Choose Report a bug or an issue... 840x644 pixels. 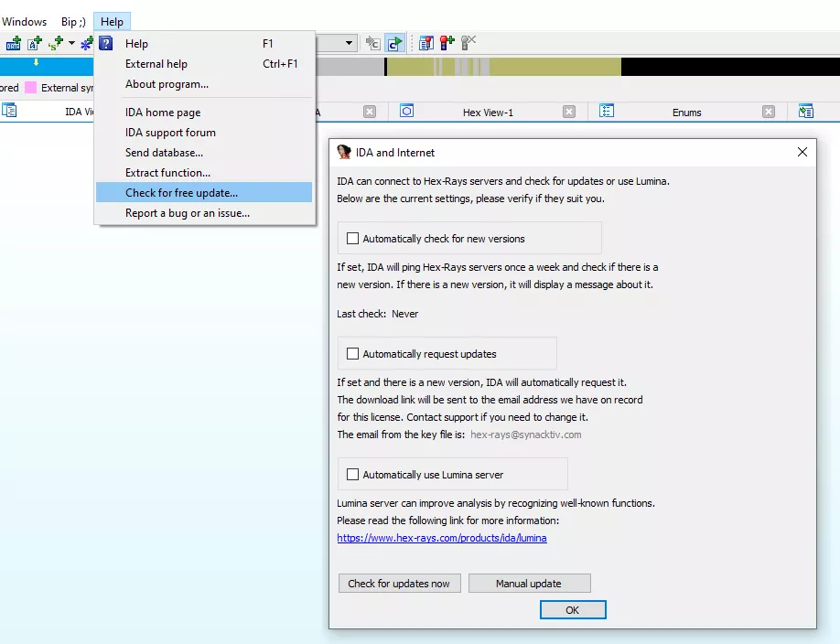pos(204,213)
